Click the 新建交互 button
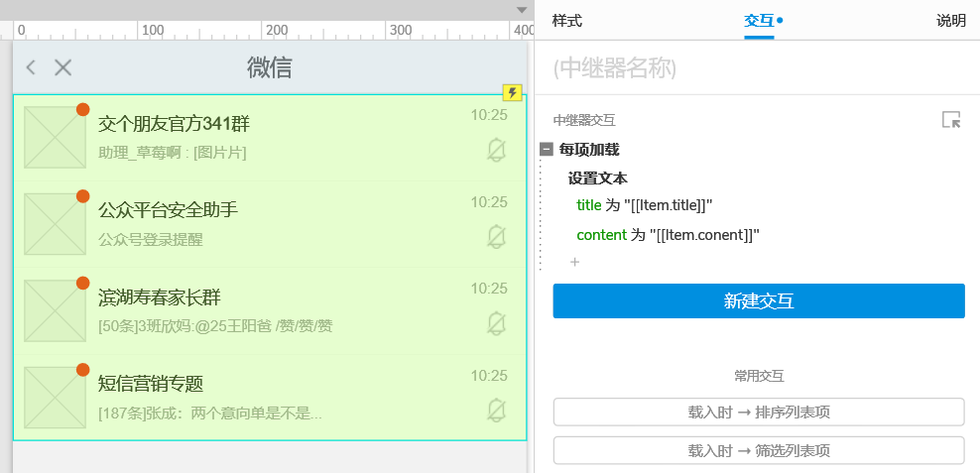Viewport: 980px width, 473px height. coord(759,301)
